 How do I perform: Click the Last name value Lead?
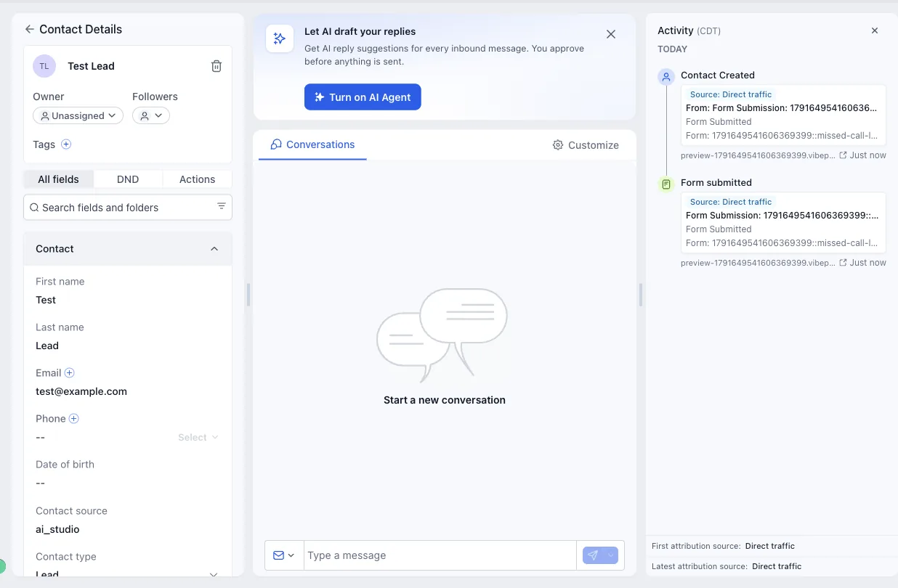pyautogui.click(x=47, y=346)
